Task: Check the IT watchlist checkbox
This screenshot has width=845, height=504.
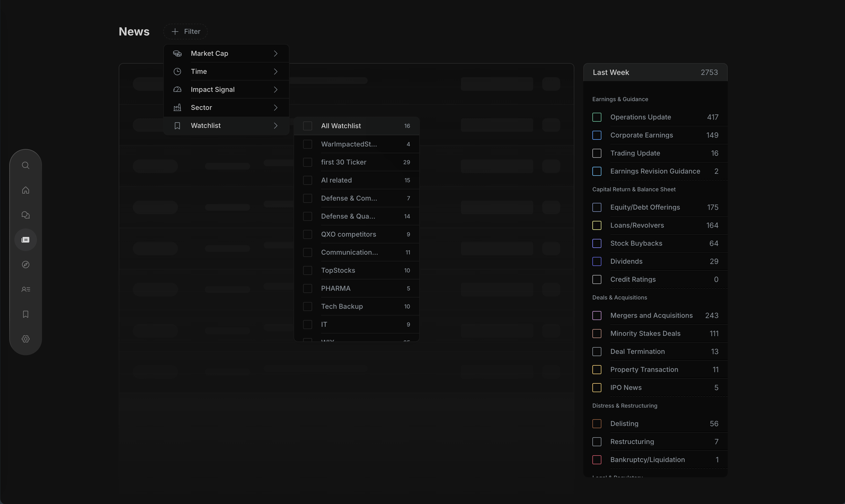Action: (x=307, y=324)
